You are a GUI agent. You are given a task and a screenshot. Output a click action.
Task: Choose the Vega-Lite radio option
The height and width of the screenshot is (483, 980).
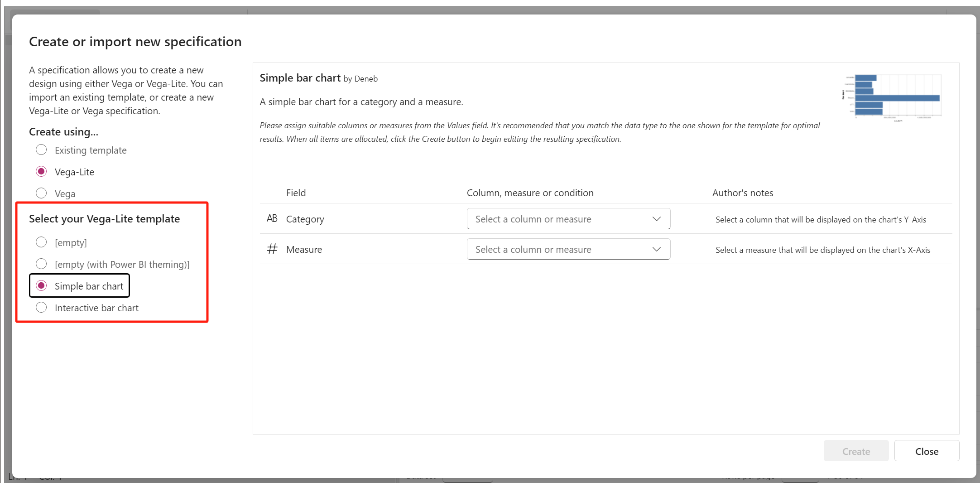point(41,172)
